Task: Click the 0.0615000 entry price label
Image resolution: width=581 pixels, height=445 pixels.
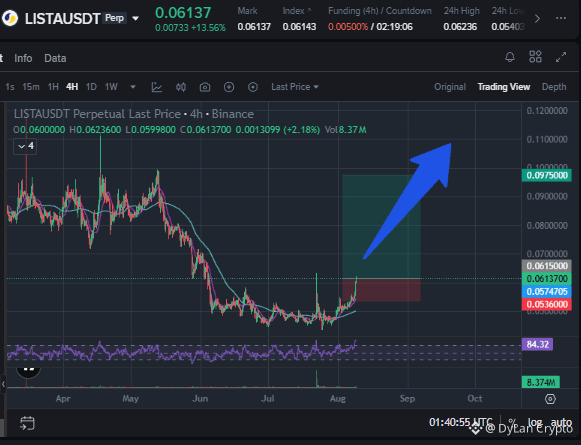Action: pos(547,266)
